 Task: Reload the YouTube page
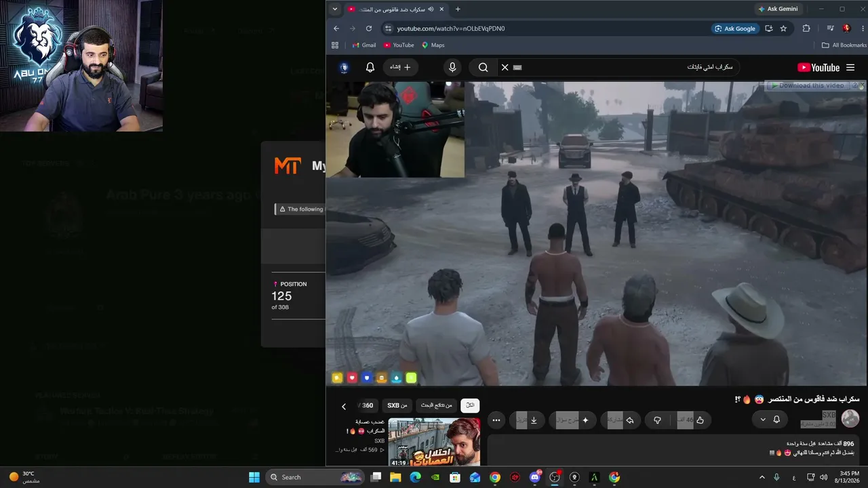click(x=369, y=28)
